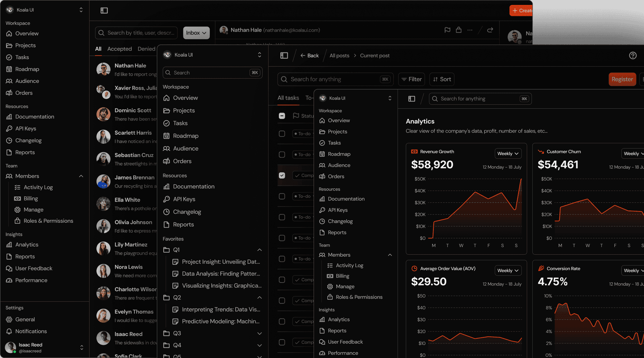Open the Isaac Reed account switcher

(81, 347)
